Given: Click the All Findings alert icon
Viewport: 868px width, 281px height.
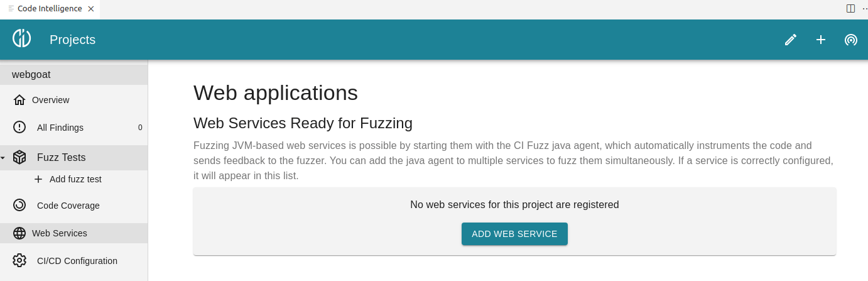Looking at the screenshot, I should [19, 128].
